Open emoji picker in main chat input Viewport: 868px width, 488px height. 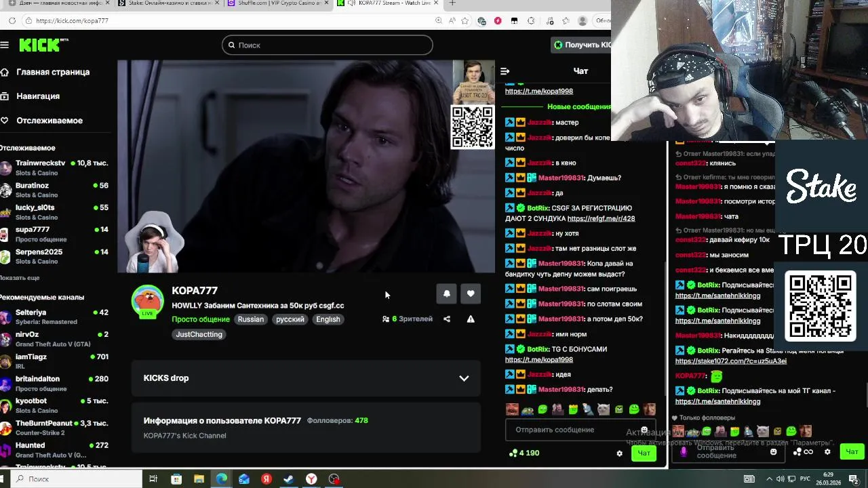pos(644,430)
